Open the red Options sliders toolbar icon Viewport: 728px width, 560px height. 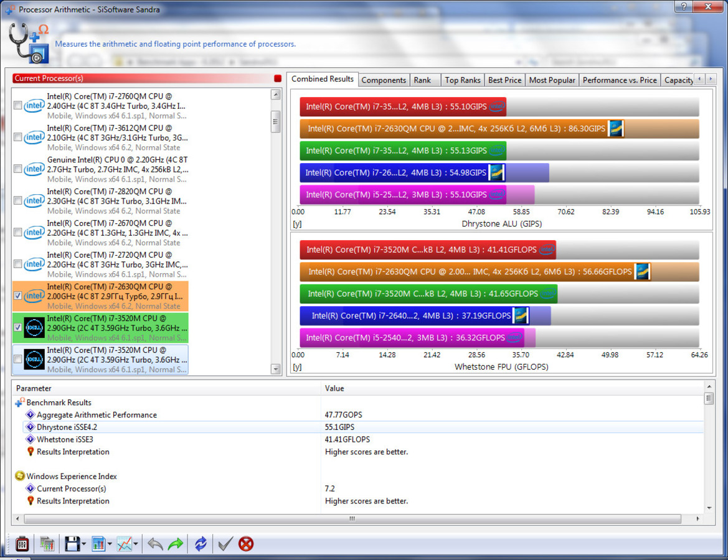[x=22, y=544]
